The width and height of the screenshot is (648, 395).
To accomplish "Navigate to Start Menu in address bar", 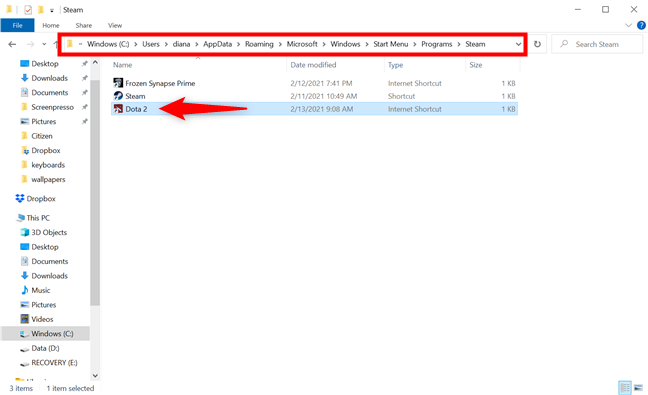I will click(391, 44).
